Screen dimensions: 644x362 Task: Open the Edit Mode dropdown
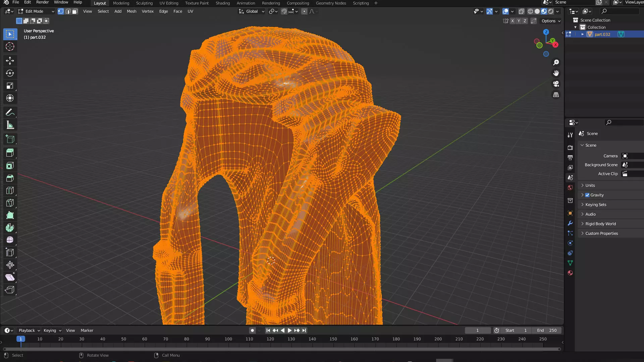[36, 11]
